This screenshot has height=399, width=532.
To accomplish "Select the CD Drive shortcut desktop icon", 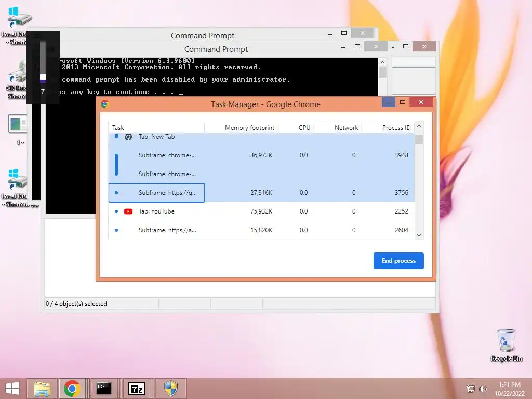I will (16, 79).
